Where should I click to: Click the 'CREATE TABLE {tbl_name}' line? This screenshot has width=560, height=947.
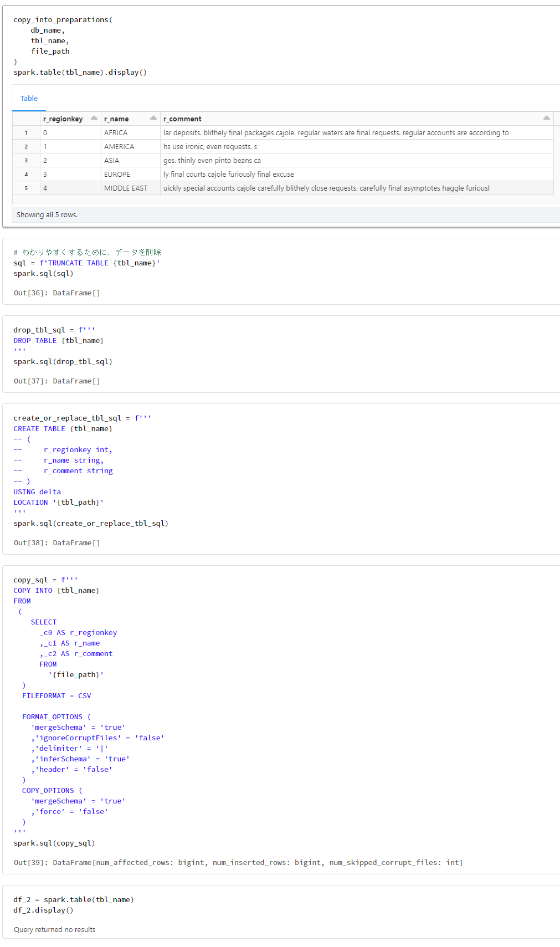coord(63,429)
